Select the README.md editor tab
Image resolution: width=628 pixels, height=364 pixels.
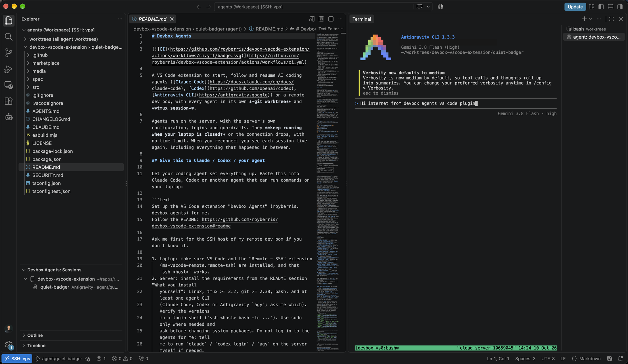153,19
